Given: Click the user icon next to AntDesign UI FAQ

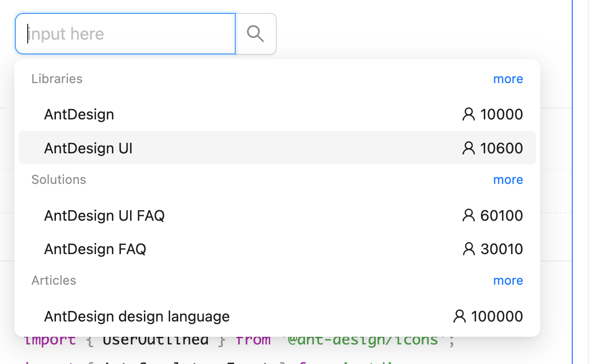Looking at the screenshot, I should [x=468, y=215].
